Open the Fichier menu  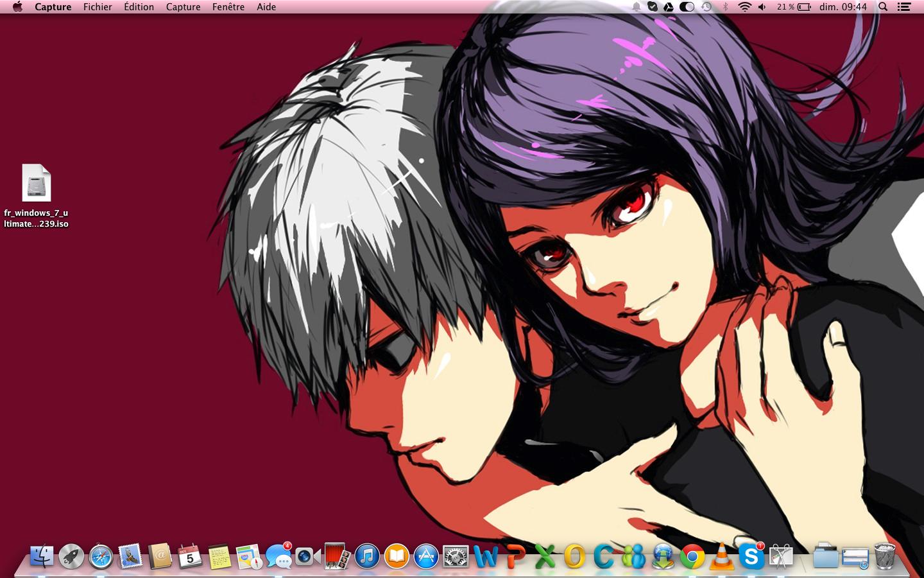(98, 7)
